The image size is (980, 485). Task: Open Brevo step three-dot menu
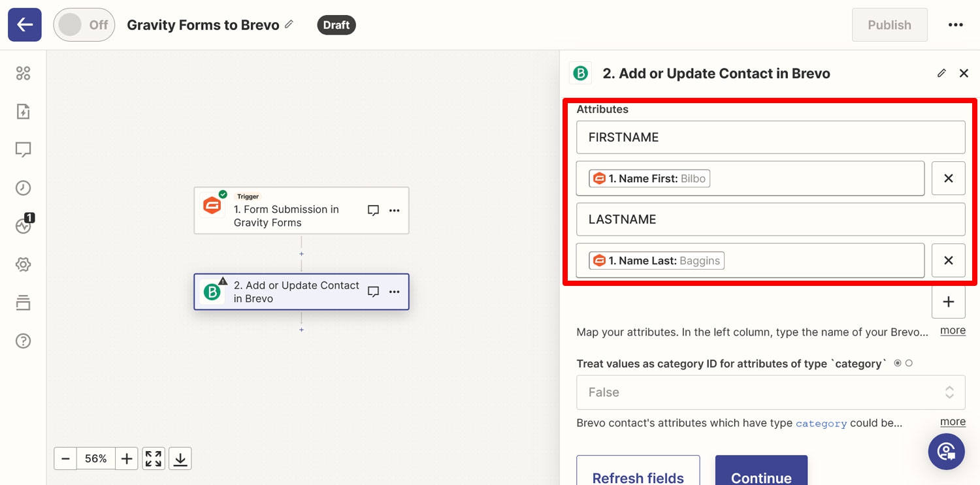(394, 292)
